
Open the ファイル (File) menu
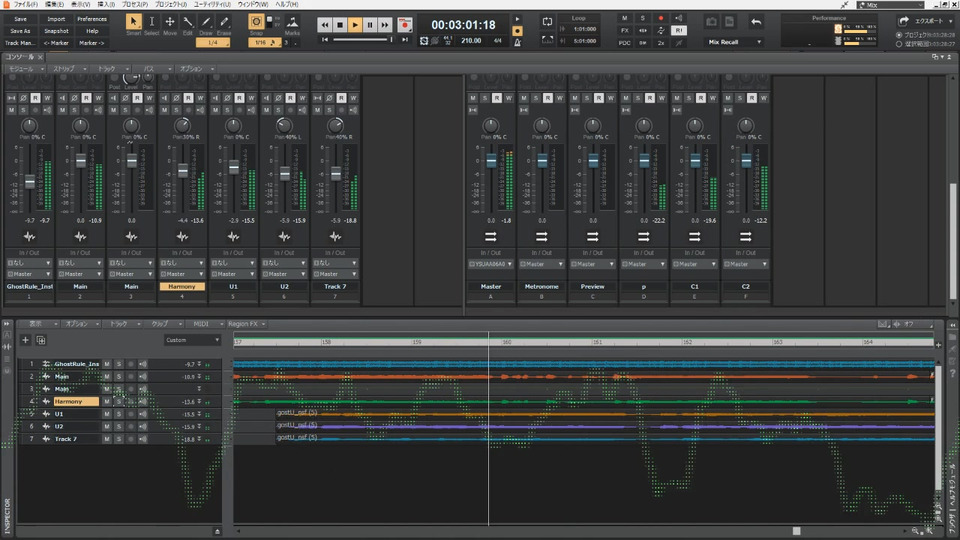point(25,4)
